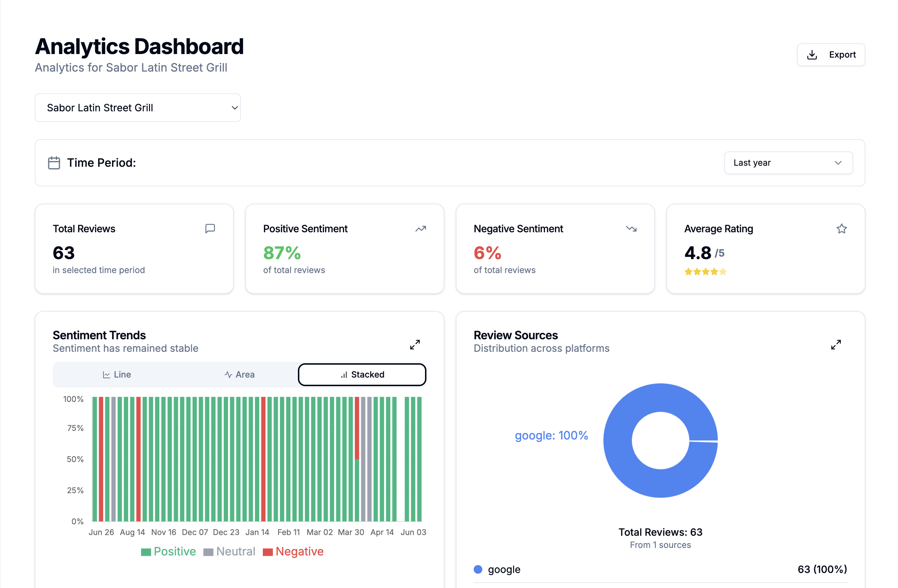Click the upward trend icon in Positive Sentiment
The width and height of the screenshot is (898, 588).
(420, 229)
